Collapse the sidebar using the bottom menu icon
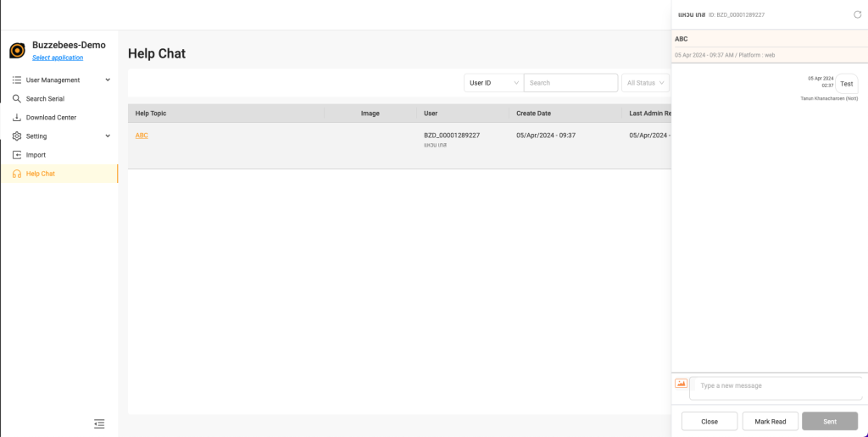 click(99, 423)
